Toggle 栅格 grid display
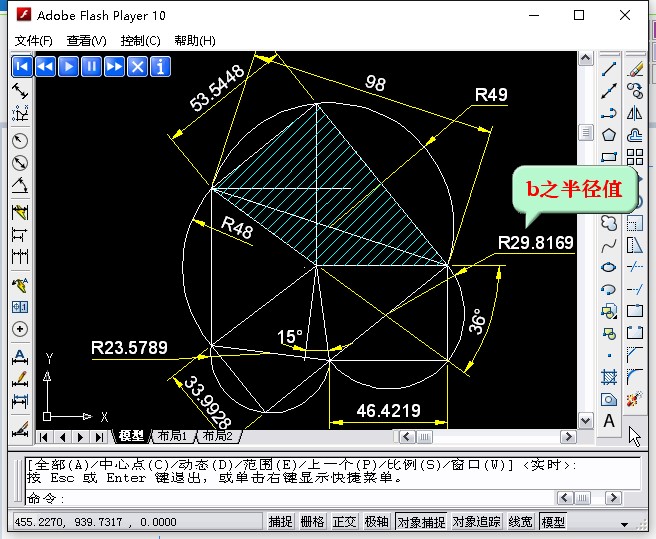656x539 pixels. click(x=313, y=522)
